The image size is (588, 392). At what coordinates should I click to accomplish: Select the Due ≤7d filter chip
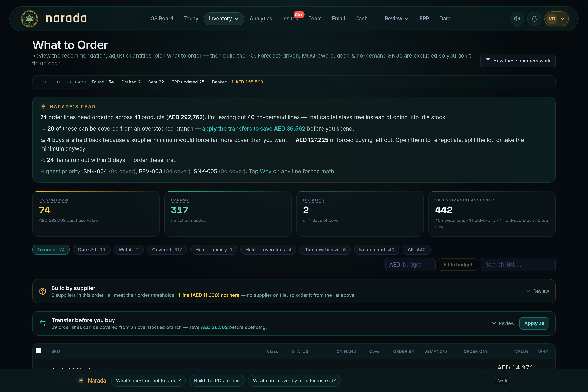pyautogui.click(x=92, y=250)
